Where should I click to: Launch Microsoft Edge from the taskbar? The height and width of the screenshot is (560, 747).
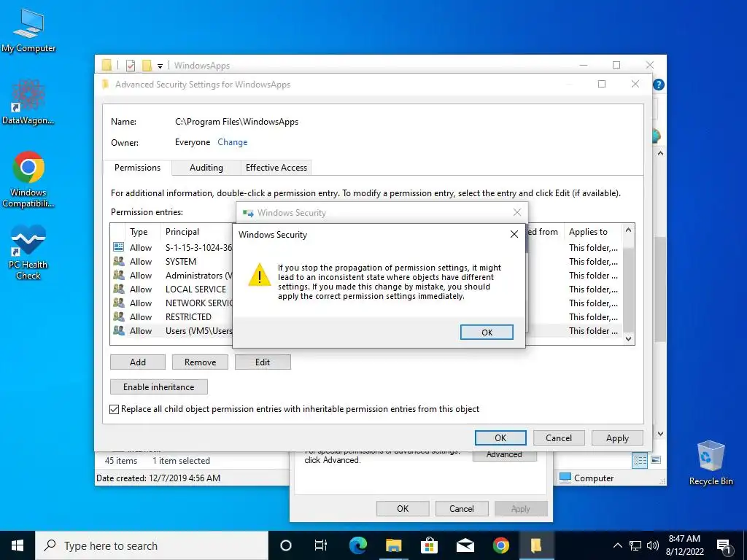[357, 545]
